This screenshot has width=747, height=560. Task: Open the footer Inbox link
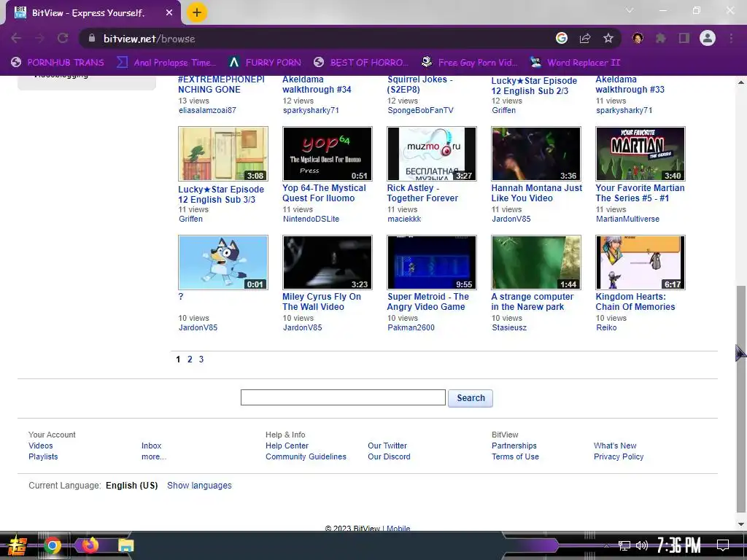pos(152,446)
